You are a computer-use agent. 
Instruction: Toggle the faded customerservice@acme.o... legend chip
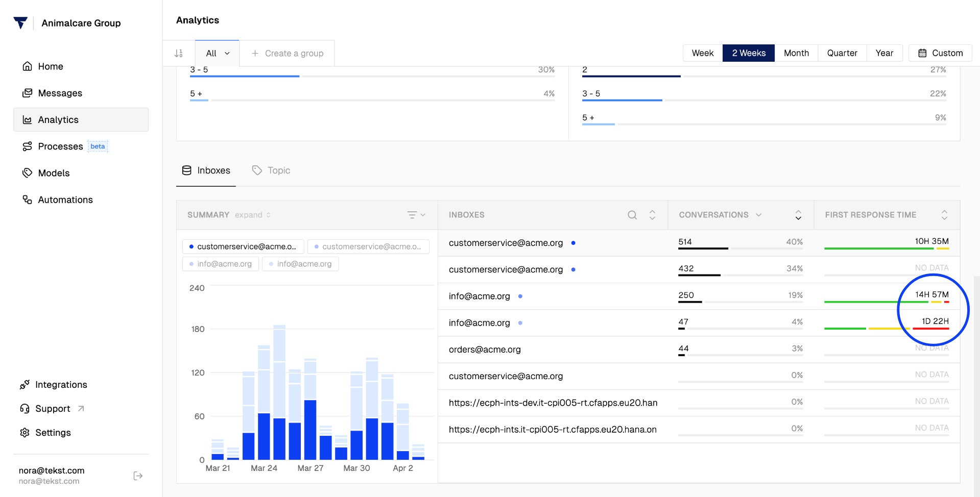point(368,246)
